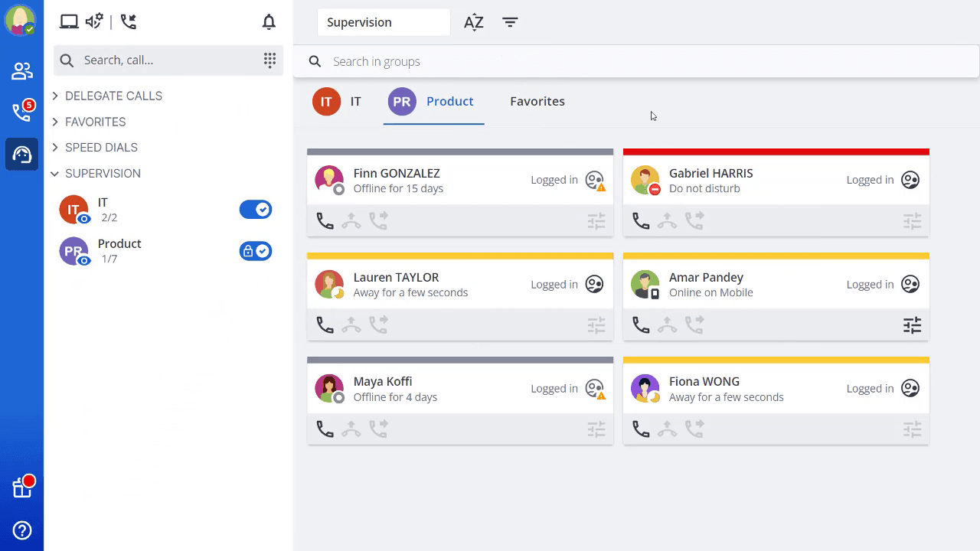
Task: Open the Supervision dropdown
Action: click(x=384, y=22)
